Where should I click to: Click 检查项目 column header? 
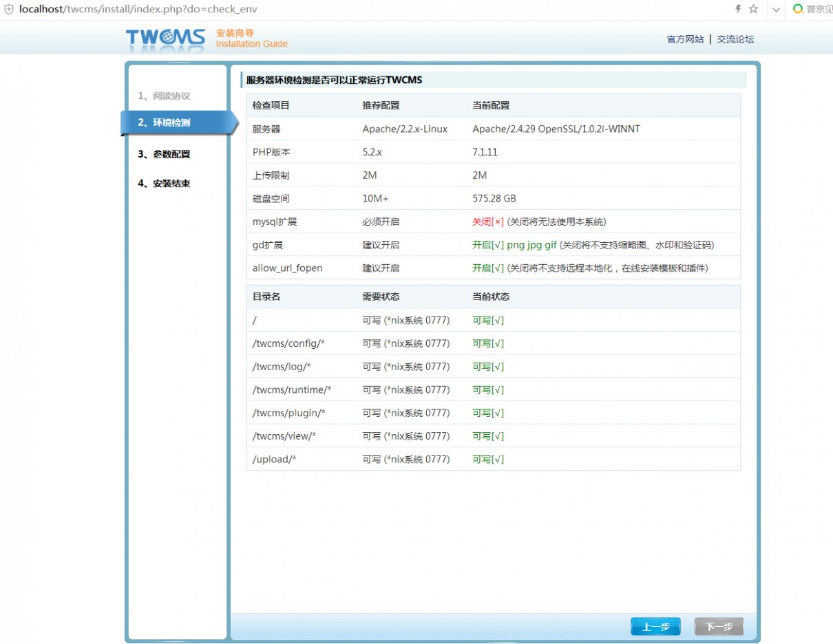click(x=271, y=105)
